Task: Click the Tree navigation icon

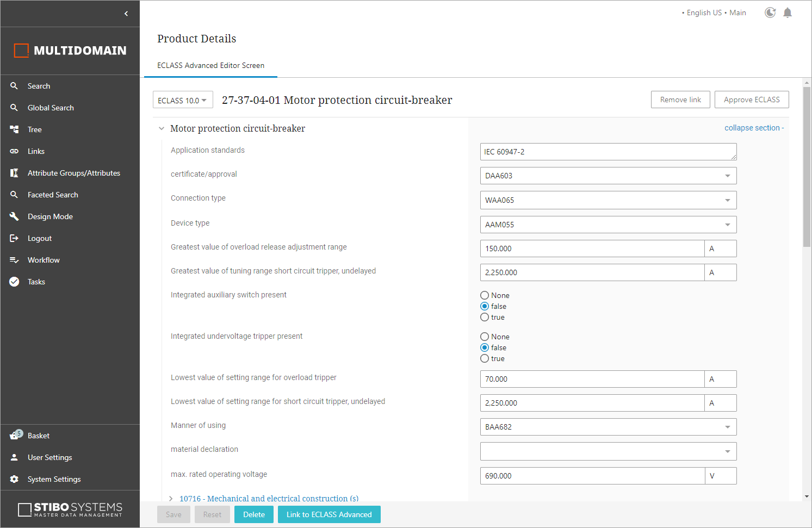Action: [x=14, y=129]
